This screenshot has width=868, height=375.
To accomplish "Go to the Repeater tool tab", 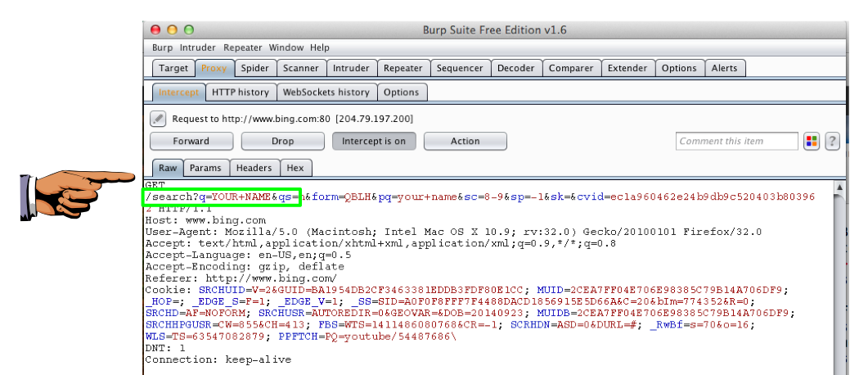I will point(403,68).
